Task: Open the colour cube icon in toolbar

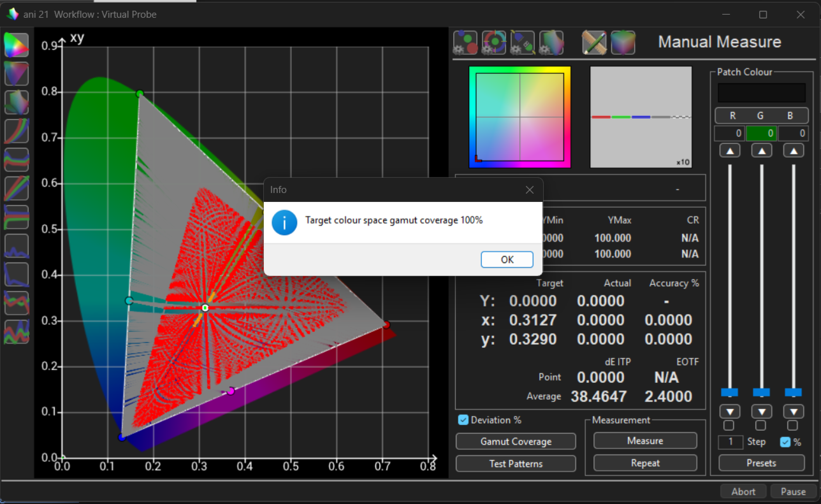Action: [x=623, y=43]
